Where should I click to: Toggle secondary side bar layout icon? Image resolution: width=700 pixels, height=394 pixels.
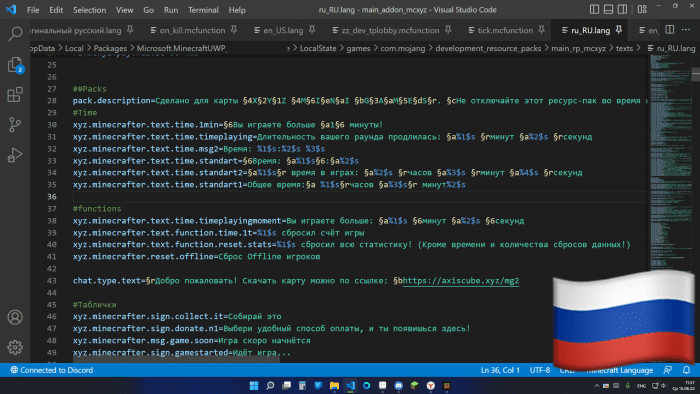(622, 9)
